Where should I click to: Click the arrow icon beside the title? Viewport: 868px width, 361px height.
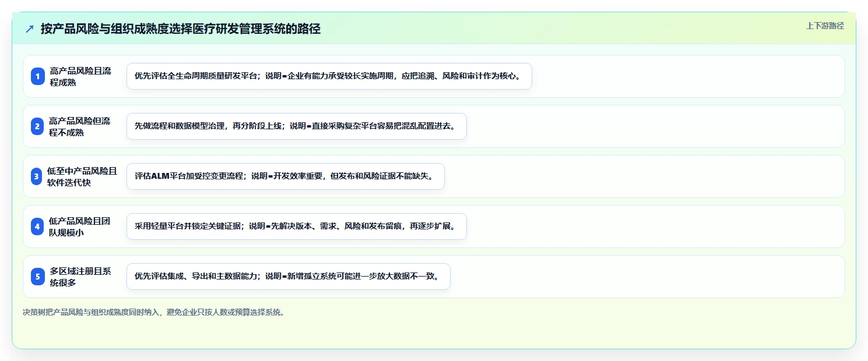(x=30, y=29)
